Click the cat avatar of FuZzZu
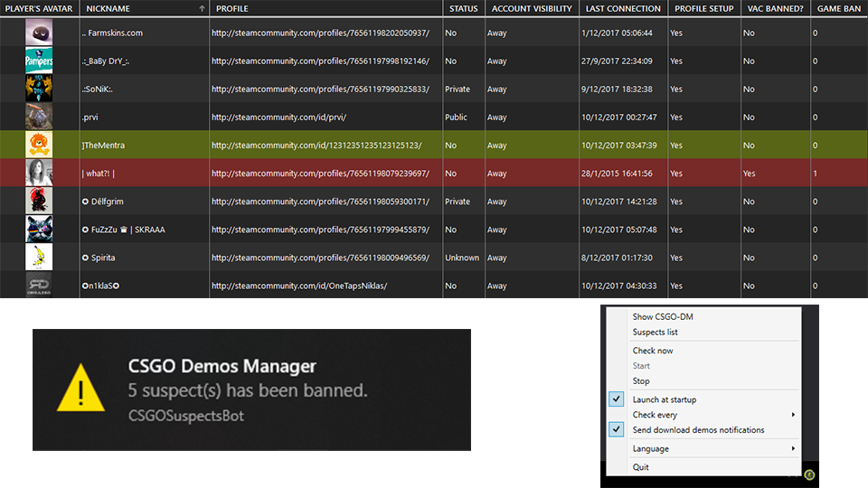Viewport: 868px width, 488px height. 39,230
